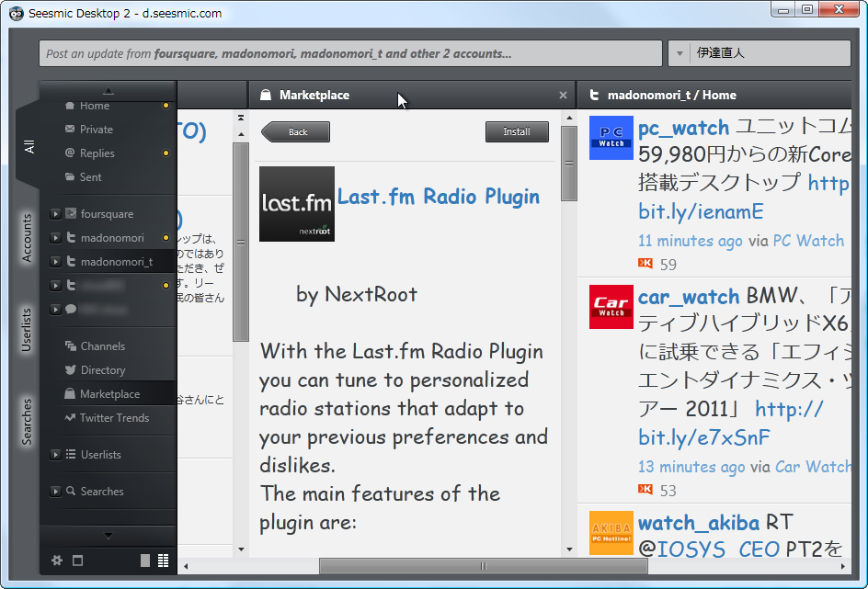Click the Userlists list icon
868x589 pixels.
(x=71, y=454)
